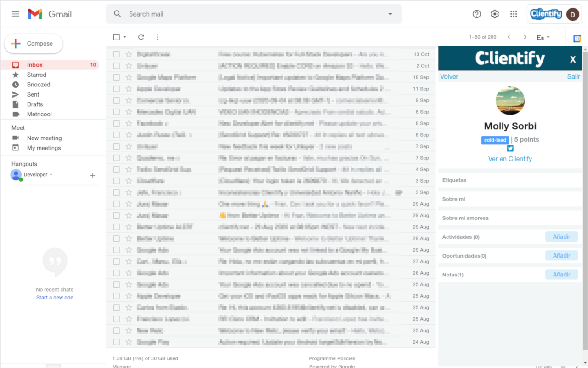The height and width of the screenshot is (368, 588).
Task: Open the Support help icon
Action: 477,14
